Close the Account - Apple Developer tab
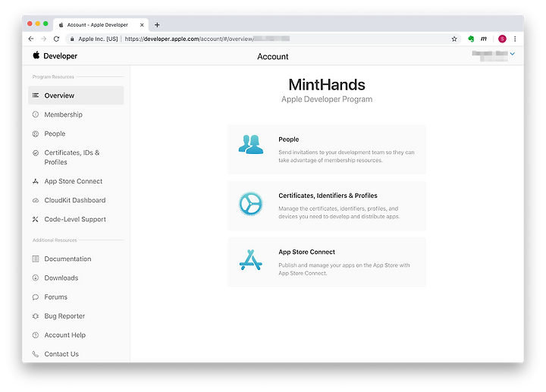This screenshot has width=546, height=392. (142, 25)
